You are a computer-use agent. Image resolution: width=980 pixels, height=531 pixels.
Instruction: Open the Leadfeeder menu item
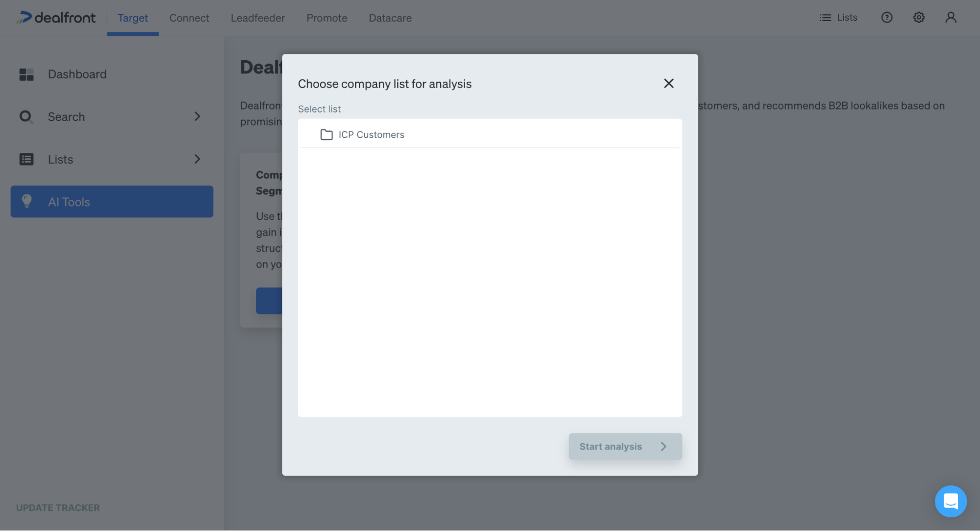tap(257, 18)
